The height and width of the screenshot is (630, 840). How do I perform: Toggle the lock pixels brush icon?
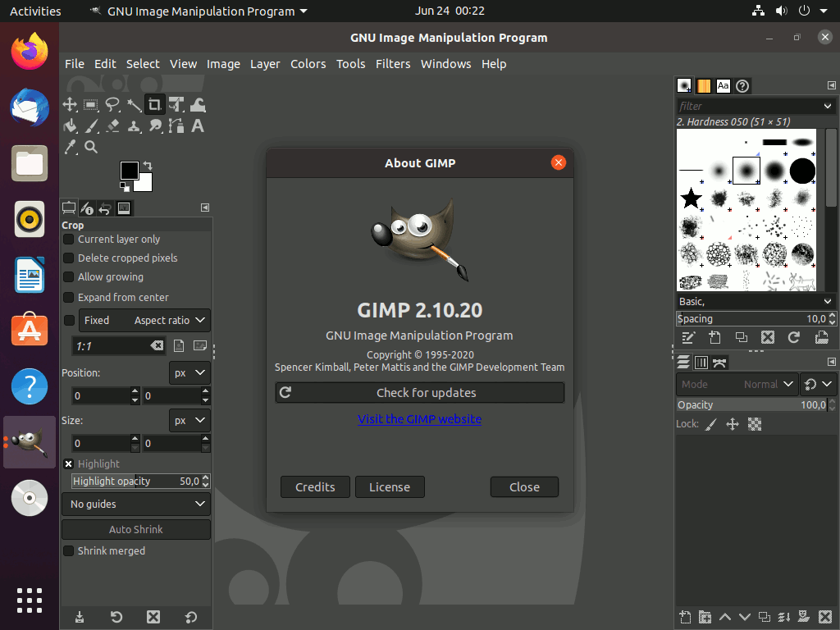coord(711,425)
